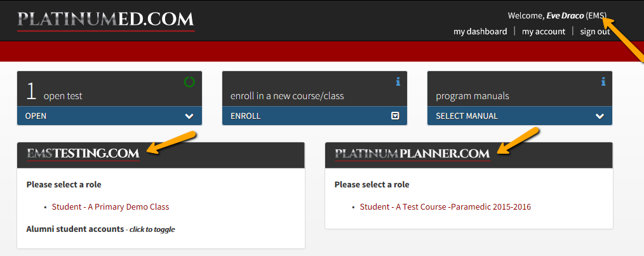The height and width of the screenshot is (256, 644).
Task: Click 'enroll in a new course/class' heading
Action: click(x=287, y=96)
